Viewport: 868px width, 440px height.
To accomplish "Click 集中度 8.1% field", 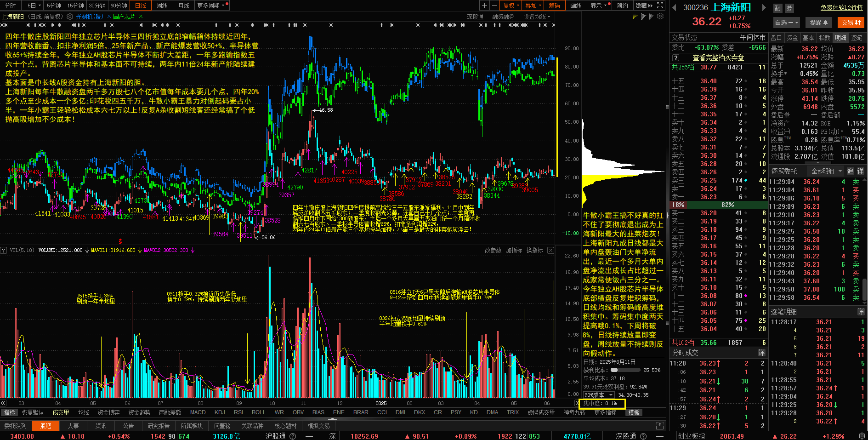I will coord(602,404).
